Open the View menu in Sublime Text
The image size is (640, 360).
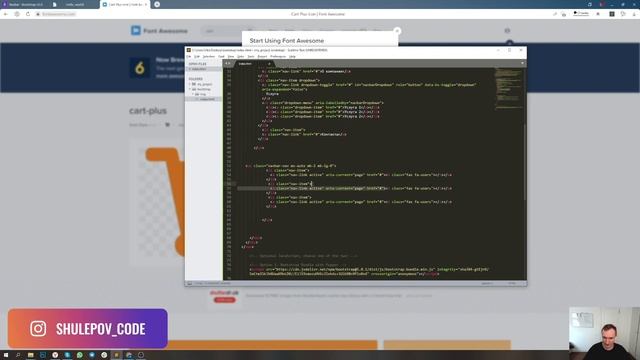pyautogui.click(x=231, y=56)
